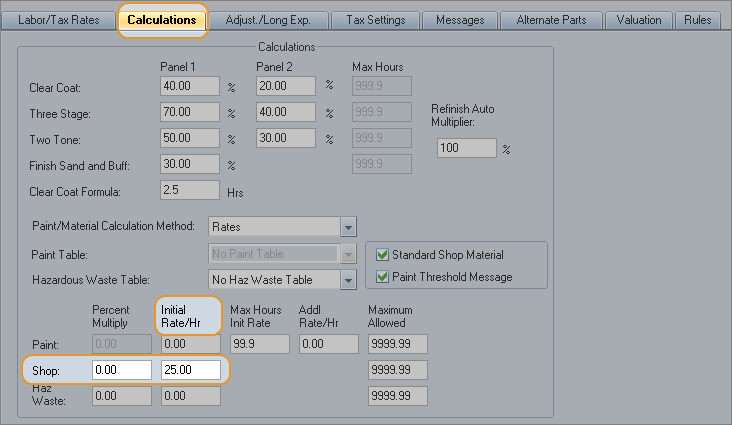Open the Rules tab

coord(700,20)
